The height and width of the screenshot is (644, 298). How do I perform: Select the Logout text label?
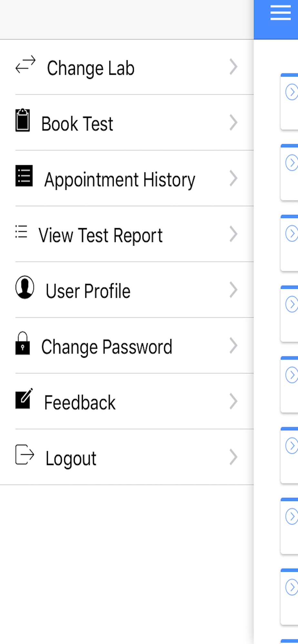[71, 459]
